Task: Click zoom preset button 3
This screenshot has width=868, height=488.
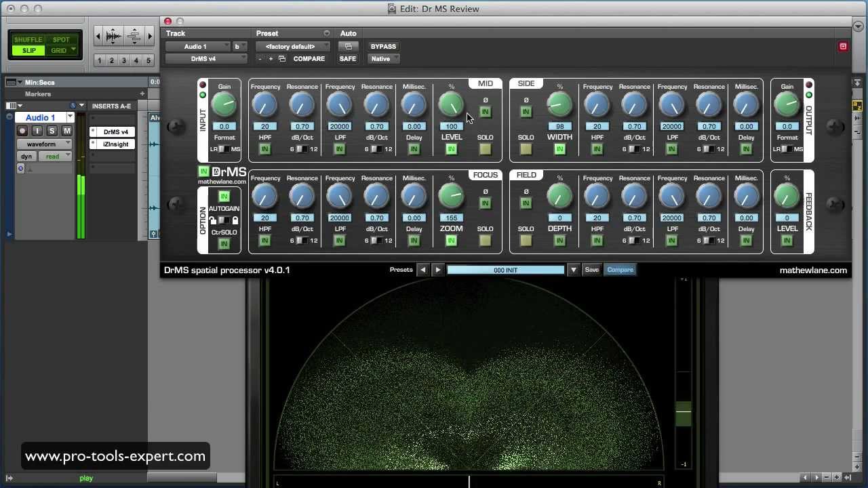Action: click(123, 60)
